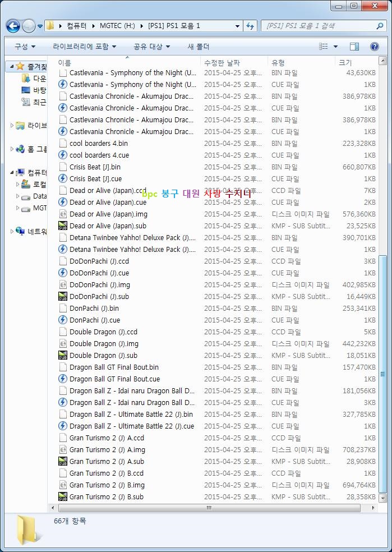392x552 pixels.
Task: Click the blue help icon
Action: [375, 47]
